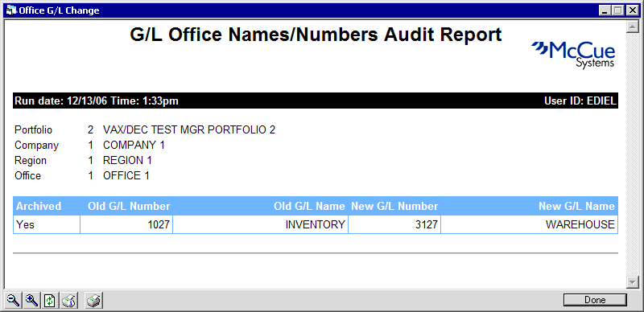
Task: Refresh the report with the green arrows icon
Action: pos(50,301)
